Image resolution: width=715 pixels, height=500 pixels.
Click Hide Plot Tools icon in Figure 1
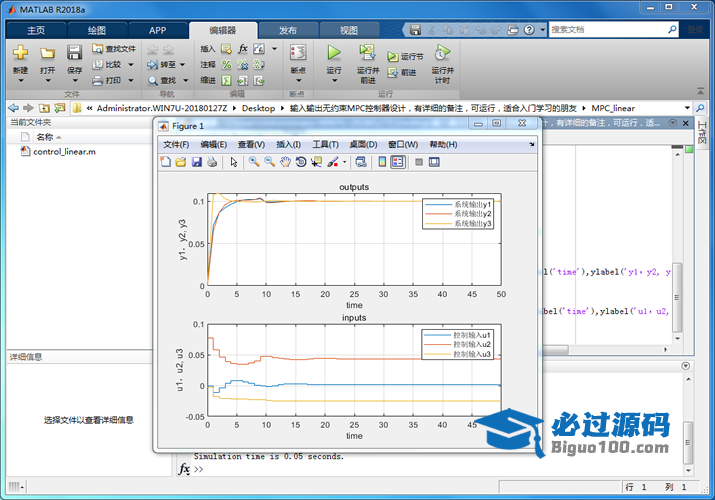pyautogui.click(x=419, y=162)
